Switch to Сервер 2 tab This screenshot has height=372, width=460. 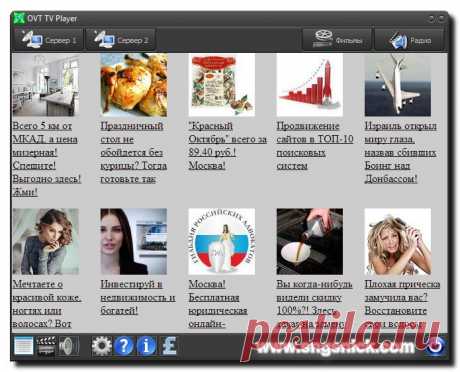coord(120,40)
